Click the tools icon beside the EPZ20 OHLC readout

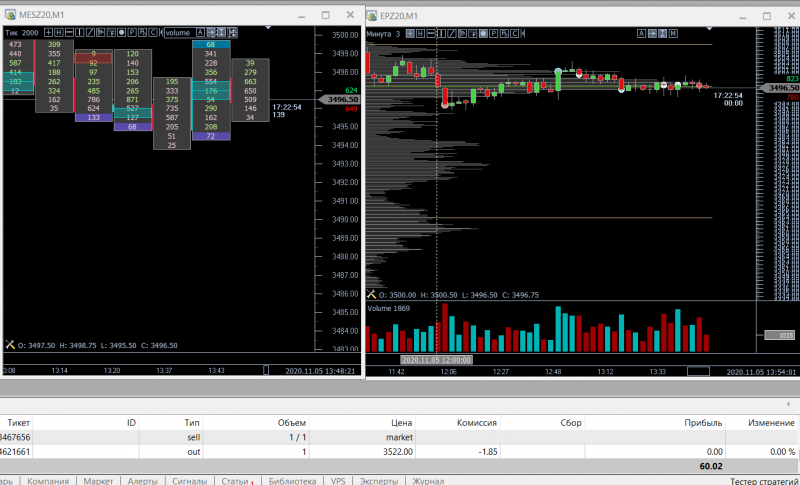click(x=371, y=294)
